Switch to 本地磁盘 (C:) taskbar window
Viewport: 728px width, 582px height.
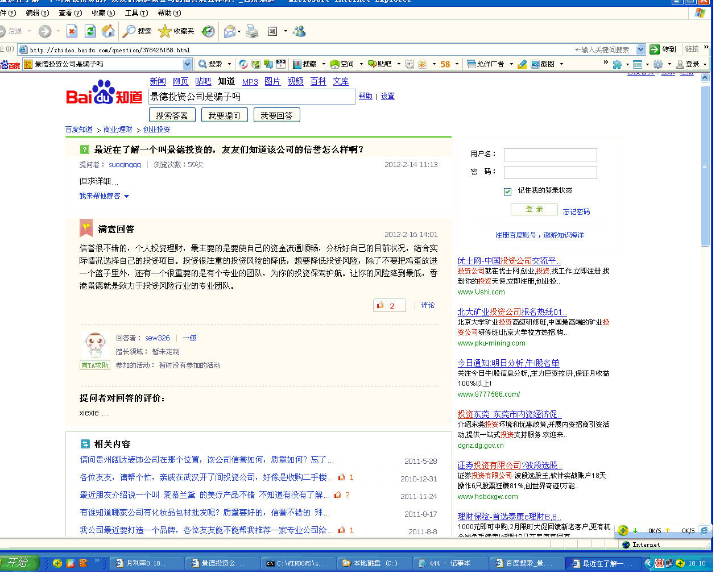pyautogui.click(x=374, y=563)
